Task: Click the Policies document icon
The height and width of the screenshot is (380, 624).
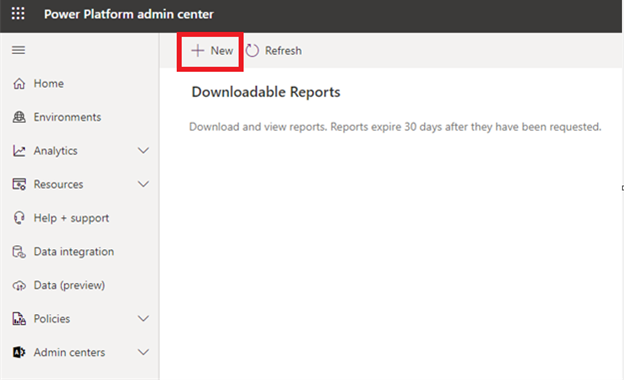Action: click(19, 319)
